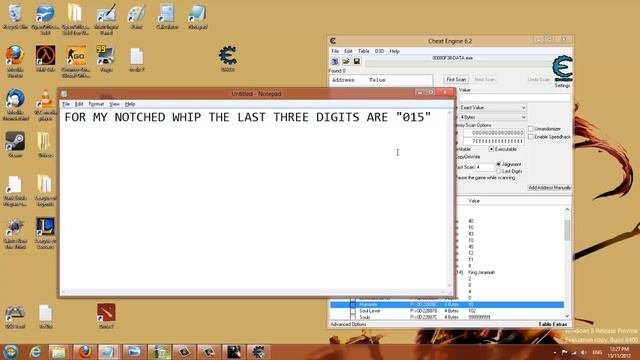Click the memory scan start address field

point(493,133)
